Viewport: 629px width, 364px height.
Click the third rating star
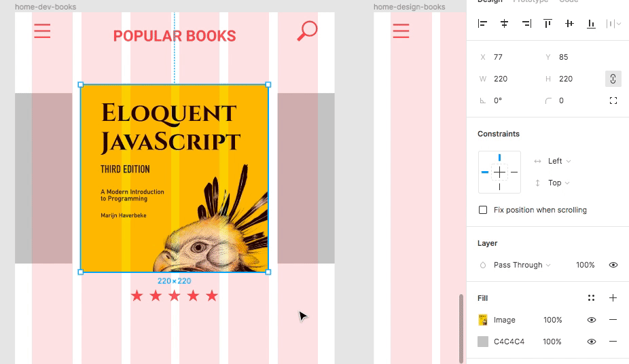175,296
